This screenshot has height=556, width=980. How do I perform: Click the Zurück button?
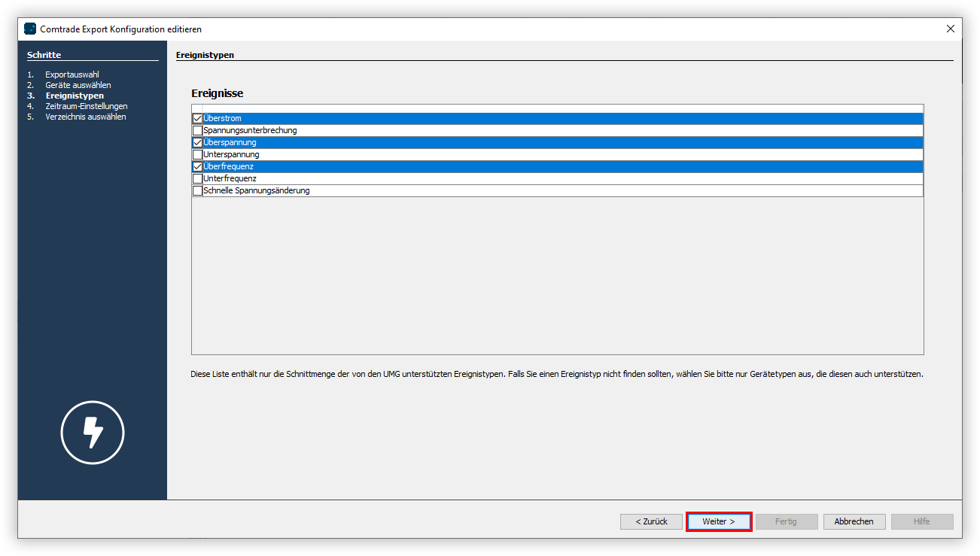(650, 521)
